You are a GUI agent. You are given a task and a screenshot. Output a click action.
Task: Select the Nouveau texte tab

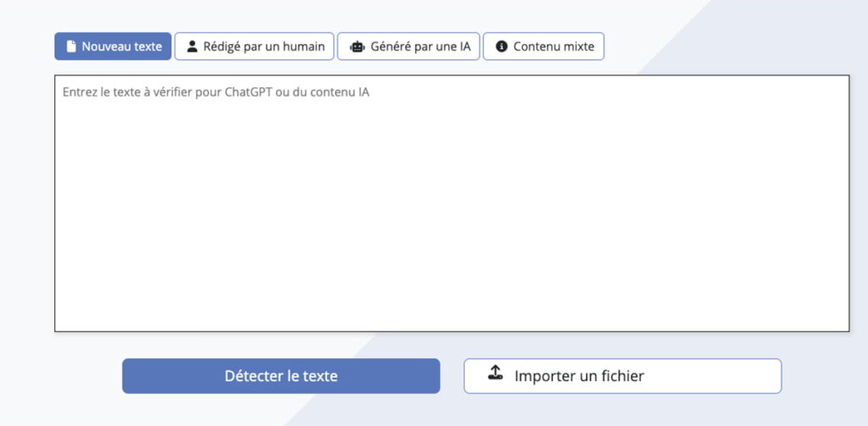[x=113, y=47]
